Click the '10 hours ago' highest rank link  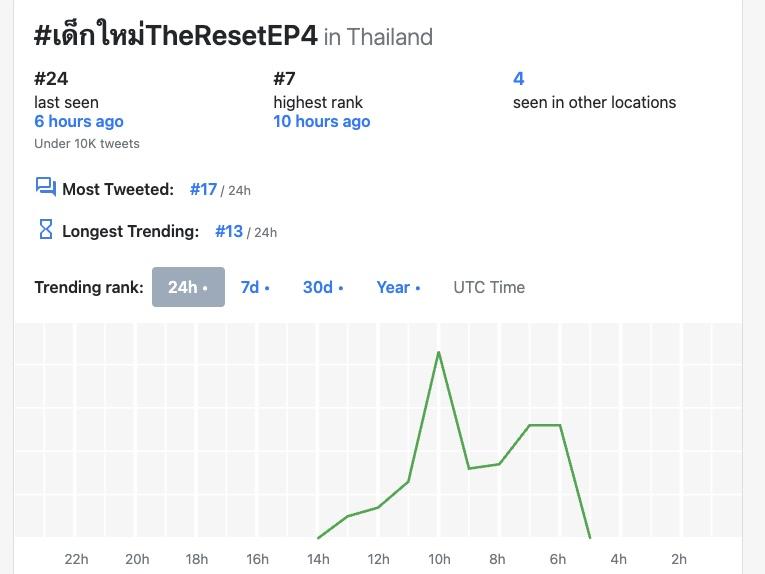tap(322, 121)
